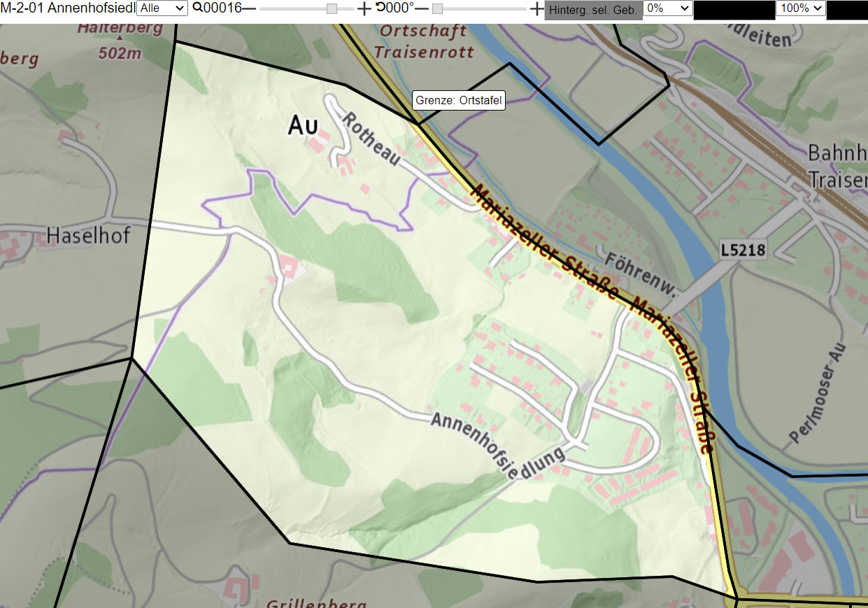868x608 pixels.
Task: Click the rotation increase plus icon
Action: tap(536, 8)
